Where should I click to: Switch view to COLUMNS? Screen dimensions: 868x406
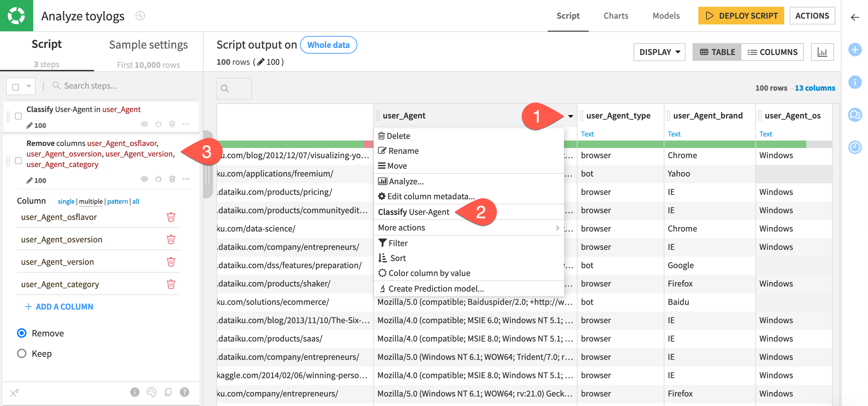point(772,52)
